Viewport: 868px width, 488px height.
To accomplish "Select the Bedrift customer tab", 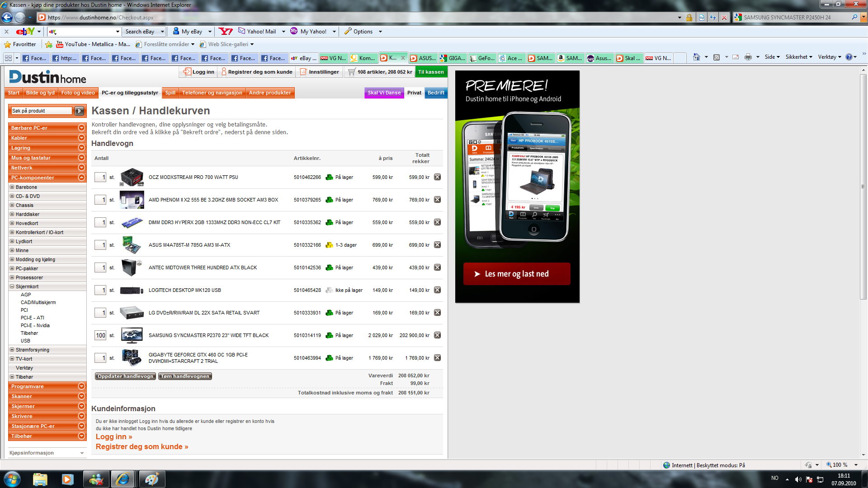I will pos(436,93).
